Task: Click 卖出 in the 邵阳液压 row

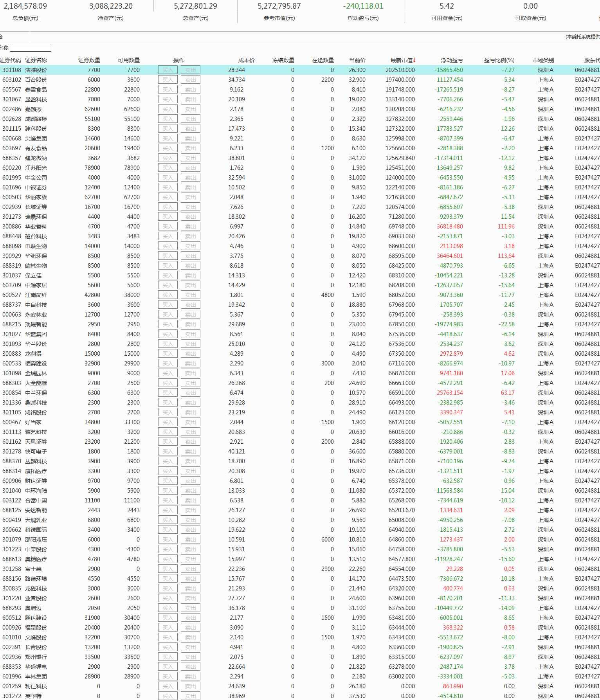Action: click(191, 540)
